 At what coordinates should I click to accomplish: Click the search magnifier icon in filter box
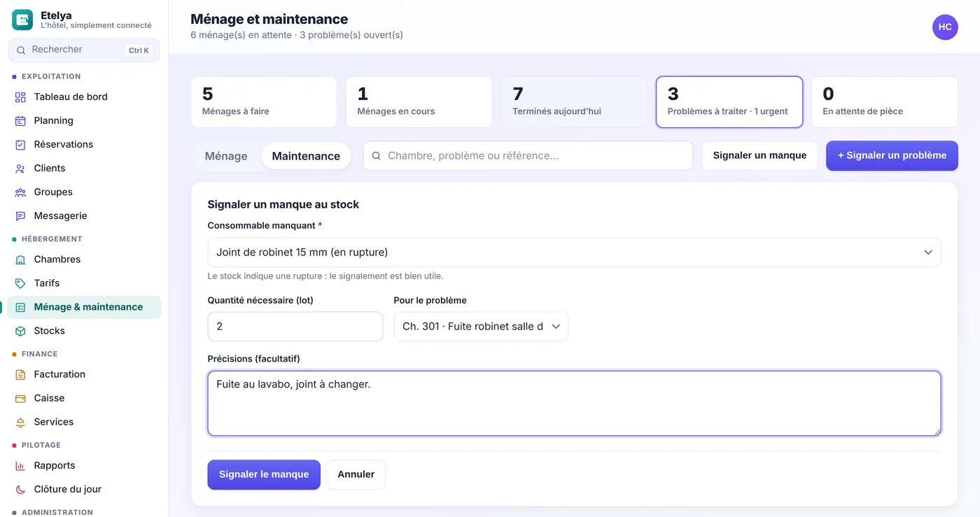pos(376,156)
